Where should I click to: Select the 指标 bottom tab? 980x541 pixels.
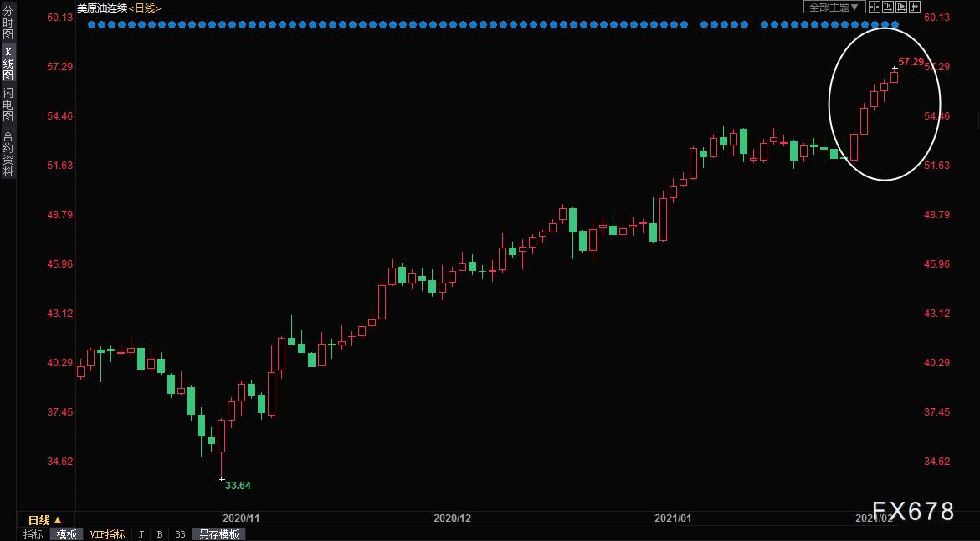tap(33, 535)
